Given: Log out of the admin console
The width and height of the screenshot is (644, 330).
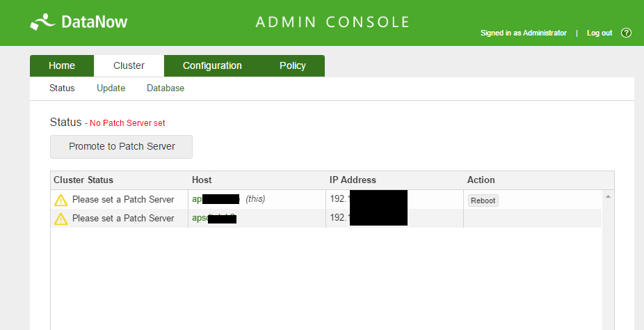Looking at the screenshot, I should pyautogui.click(x=599, y=33).
